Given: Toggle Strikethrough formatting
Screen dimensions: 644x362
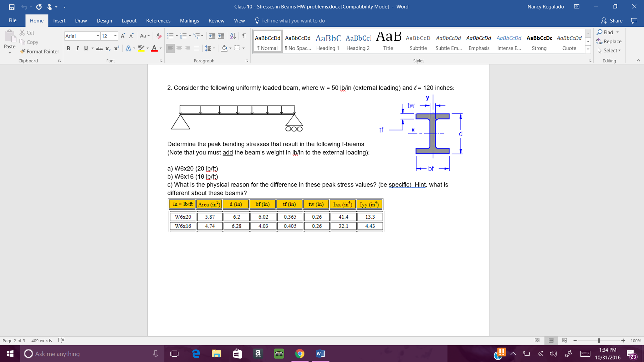Looking at the screenshot, I should [99, 48].
